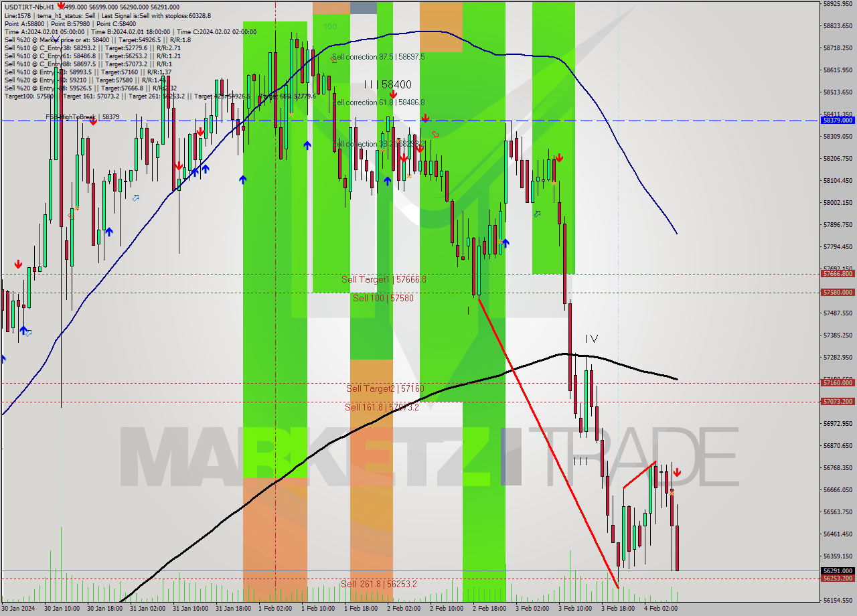Click the 57896.750 price axis value
The width and height of the screenshot is (857, 616).
click(x=838, y=225)
